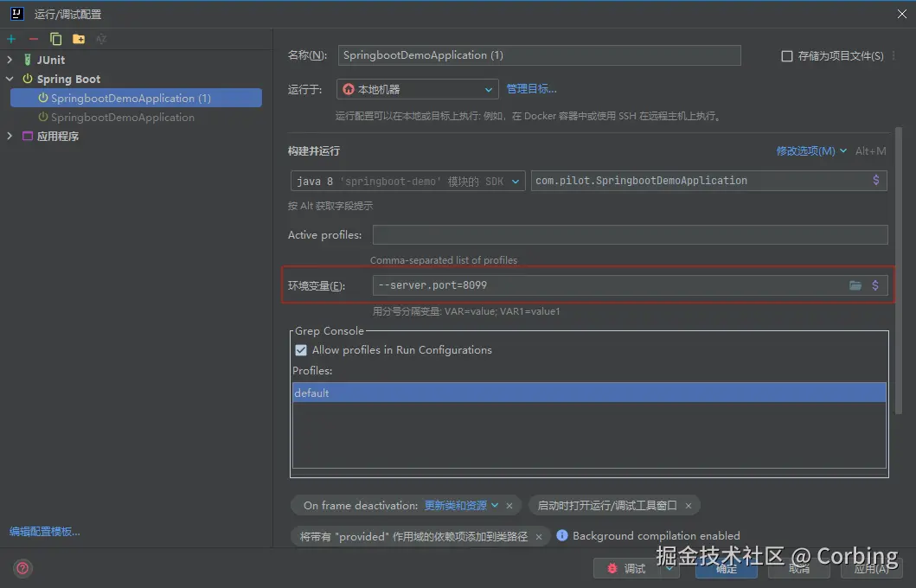Open the 修改选项 dropdown menu

point(810,151)
